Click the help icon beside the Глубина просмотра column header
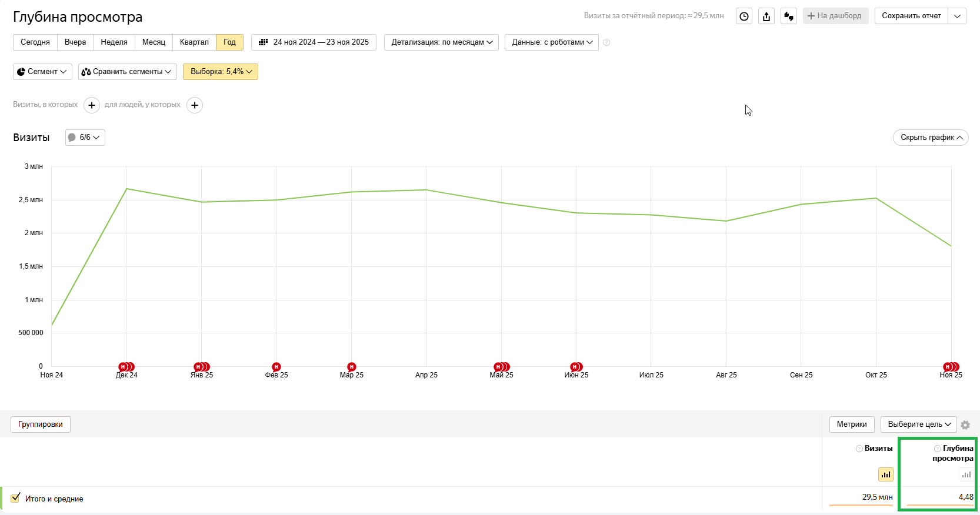The height and width of the screenshot is (515, 980). 938,449
